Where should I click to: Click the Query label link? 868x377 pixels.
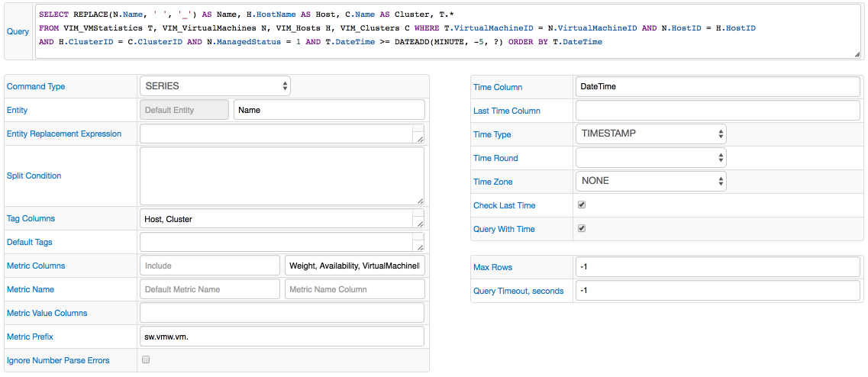pos(18,31)
